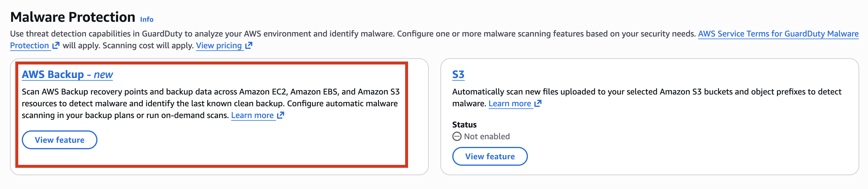Click the Status label in S3 card

[464, 125]
